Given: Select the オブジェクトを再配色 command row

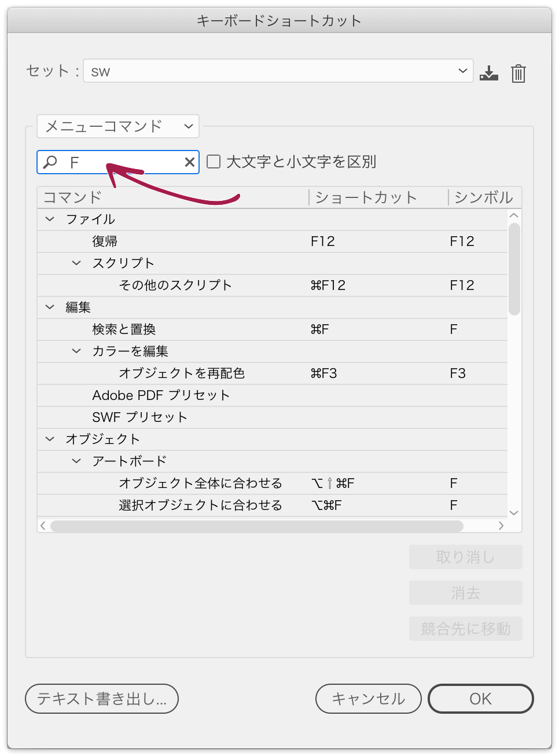Looking at the screenshot, I should pyautogui.click(x=273, y=373).
